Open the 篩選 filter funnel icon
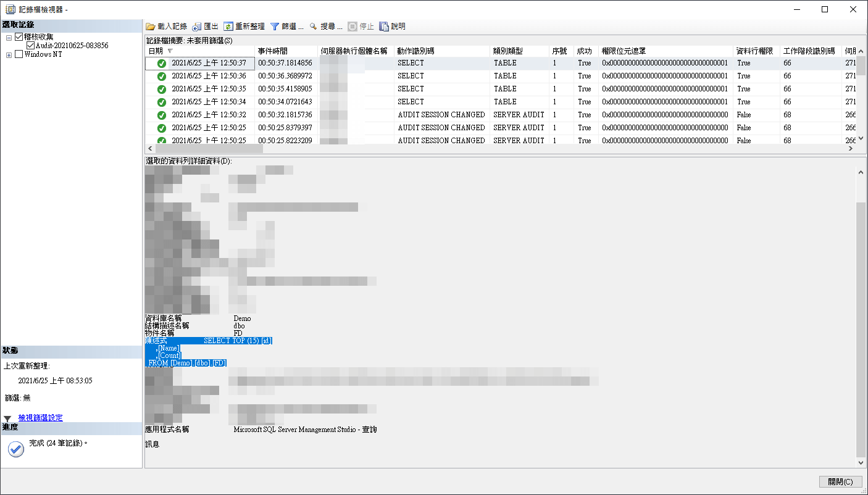 tap(274, 26)
